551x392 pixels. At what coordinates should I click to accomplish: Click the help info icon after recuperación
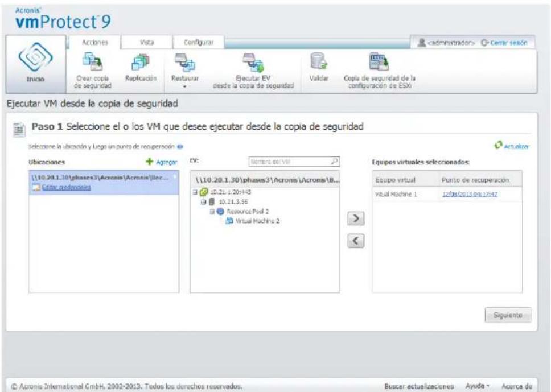(180, 146)
